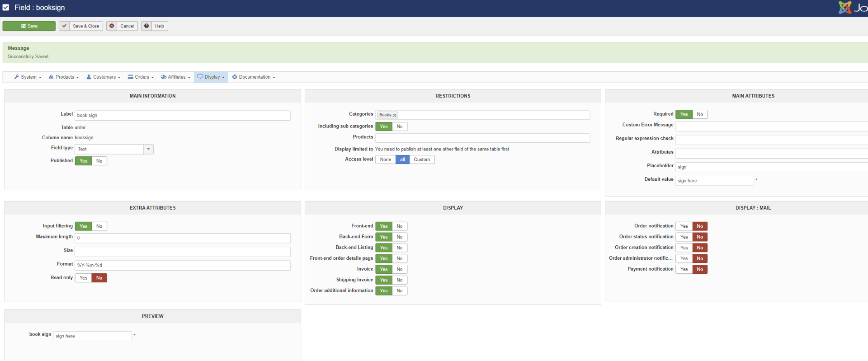Set Order administrator notification to Yes
Image resolution: width=868 pixels, height=361 pixels.
[x=684, y=259]
